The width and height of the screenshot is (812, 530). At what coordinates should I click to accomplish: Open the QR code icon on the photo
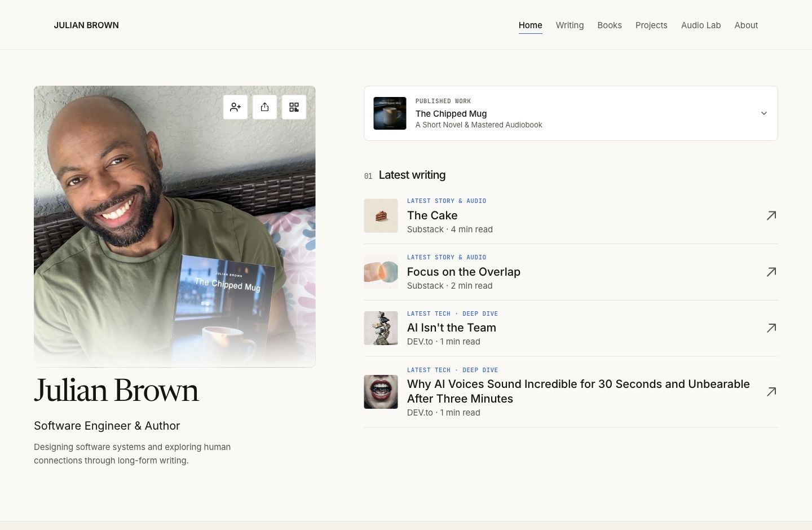click(x=294, y=107)
